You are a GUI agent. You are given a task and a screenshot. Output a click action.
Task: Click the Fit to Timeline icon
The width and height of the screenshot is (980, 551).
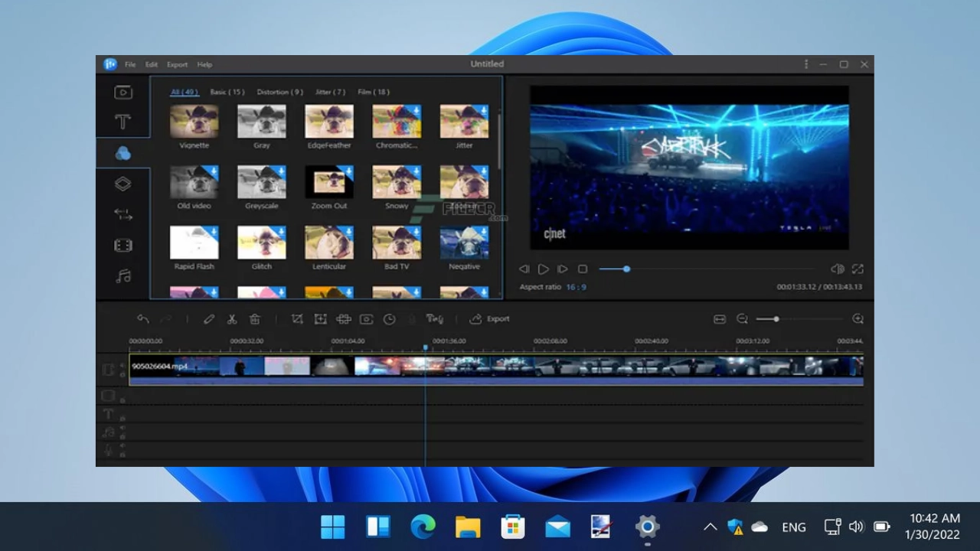(720, 319)
